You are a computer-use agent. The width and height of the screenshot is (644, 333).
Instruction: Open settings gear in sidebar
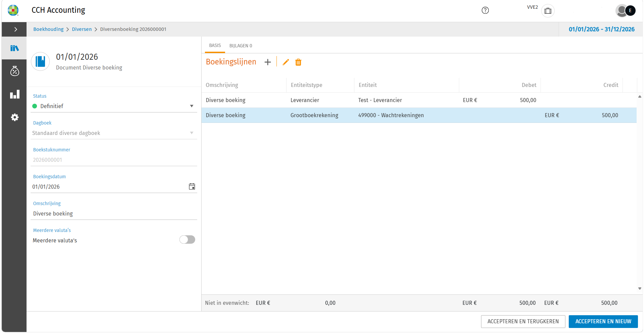pyautogui.click(x=14, y=117)
